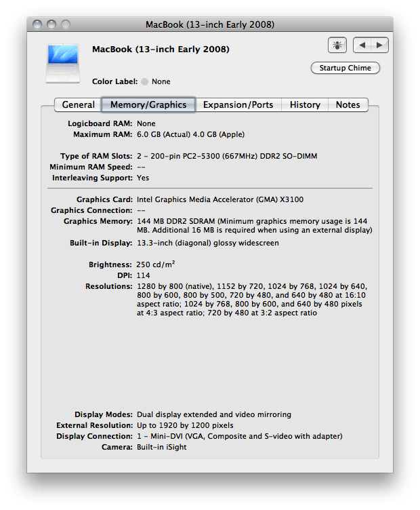420x510 pixels.
Task: Click the DPI value '114'
Action: (x=143, y=275)
